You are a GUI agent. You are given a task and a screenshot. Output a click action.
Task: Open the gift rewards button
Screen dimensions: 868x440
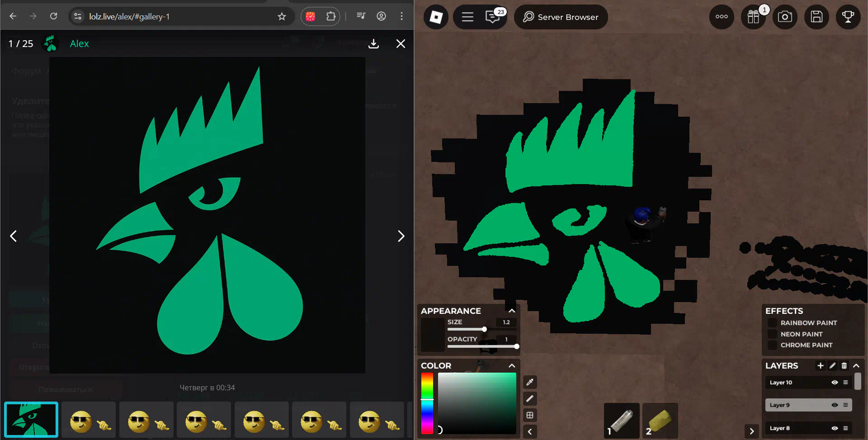pos(753,17)
